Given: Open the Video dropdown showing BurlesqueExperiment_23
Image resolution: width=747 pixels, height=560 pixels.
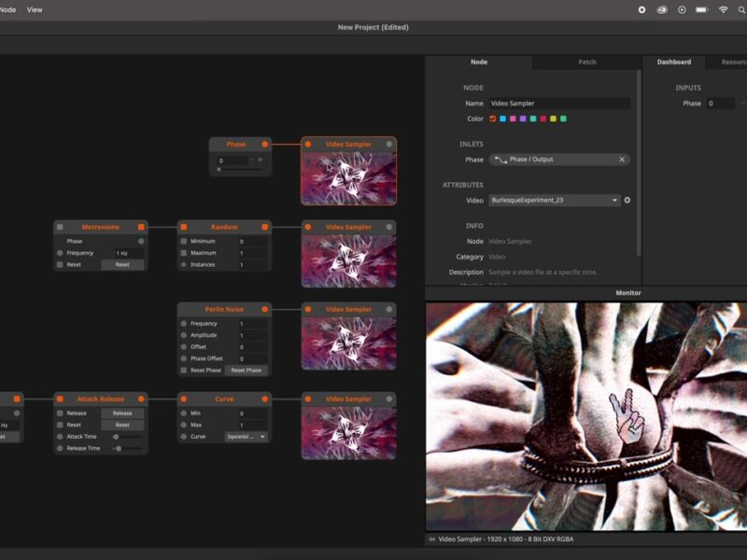Looking at the screenshot, I should point(555,201).
